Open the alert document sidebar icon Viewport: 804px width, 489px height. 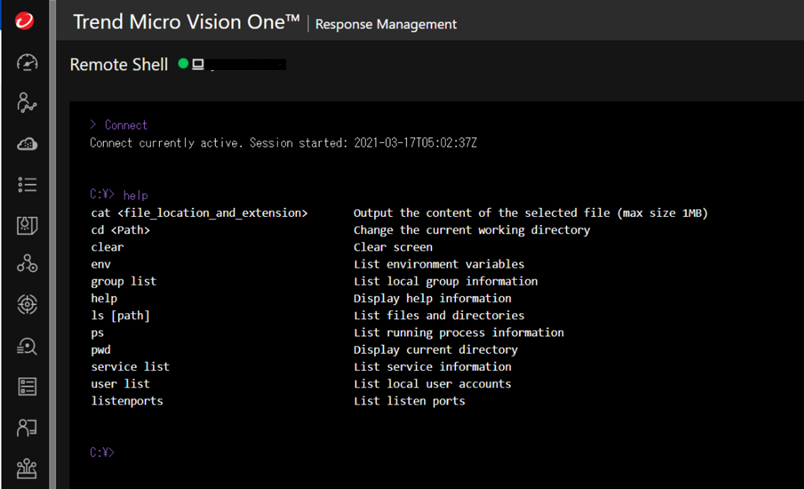27,225
